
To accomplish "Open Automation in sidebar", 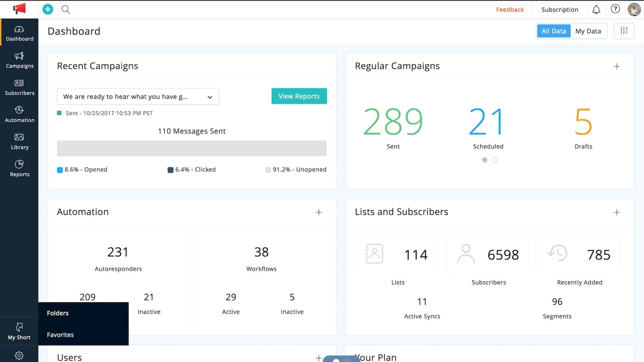I will click(x=19, y=115).
